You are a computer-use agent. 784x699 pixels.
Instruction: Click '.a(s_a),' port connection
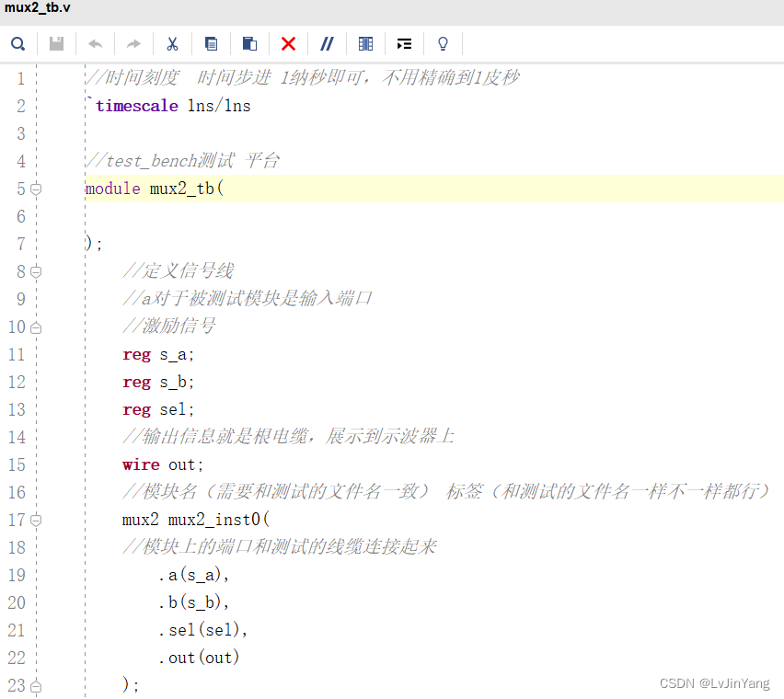[194, 576]
